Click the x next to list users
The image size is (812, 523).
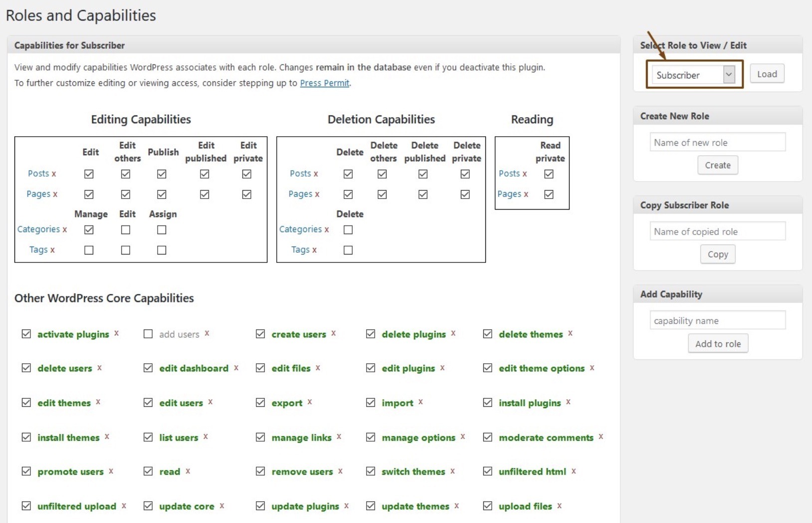click(x=205, y=437)
